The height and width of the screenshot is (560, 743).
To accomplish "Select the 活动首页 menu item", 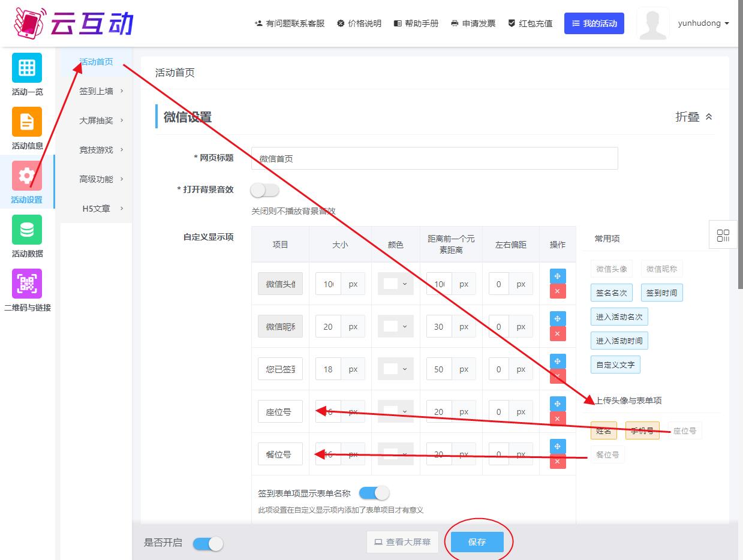I will (x=96, y=62).
